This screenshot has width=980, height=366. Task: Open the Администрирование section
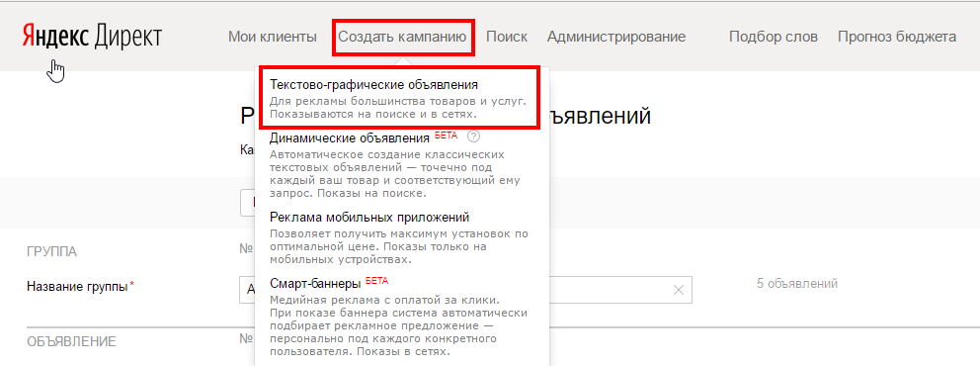point(616,37)
